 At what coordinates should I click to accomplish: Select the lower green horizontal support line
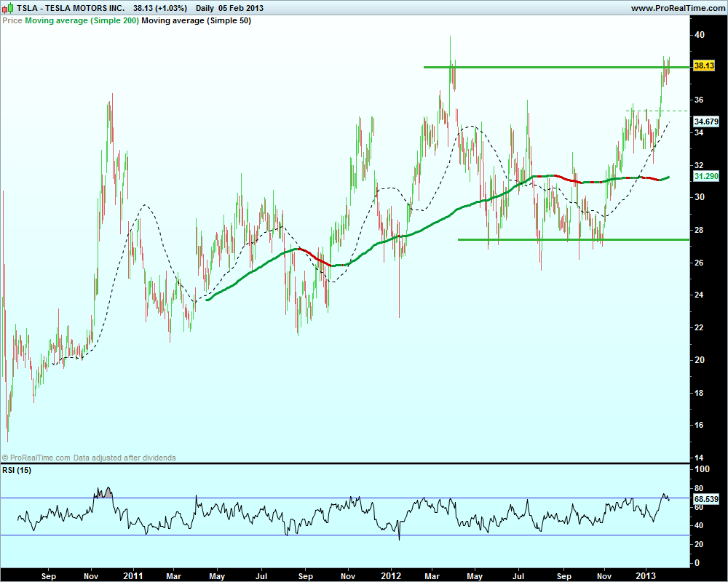pos(574,239)
